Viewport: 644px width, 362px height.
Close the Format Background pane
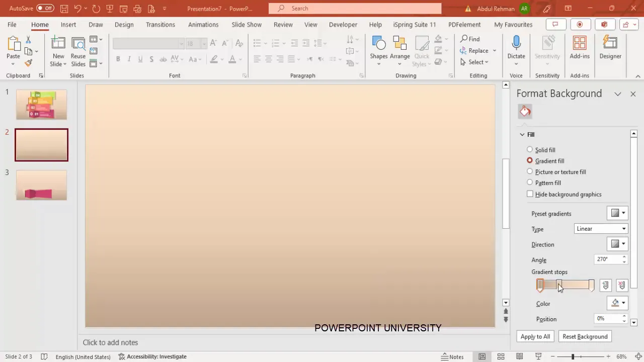point(633,94)
